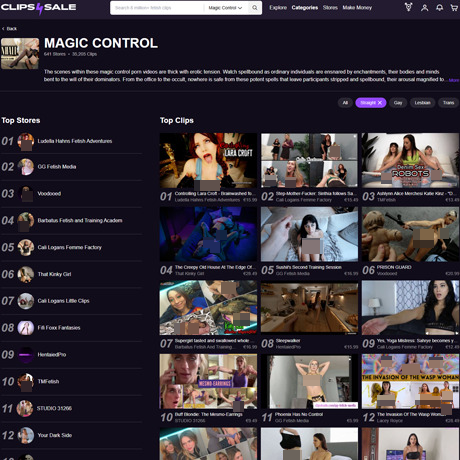This screenshot has width=460, height=460.
Task: Click the GG Fetish Media store avatar
Action: click(26, 167)
